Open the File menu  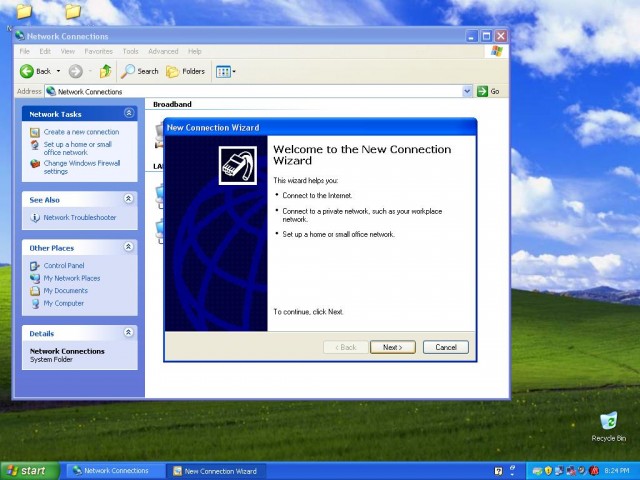click(24, 51)
